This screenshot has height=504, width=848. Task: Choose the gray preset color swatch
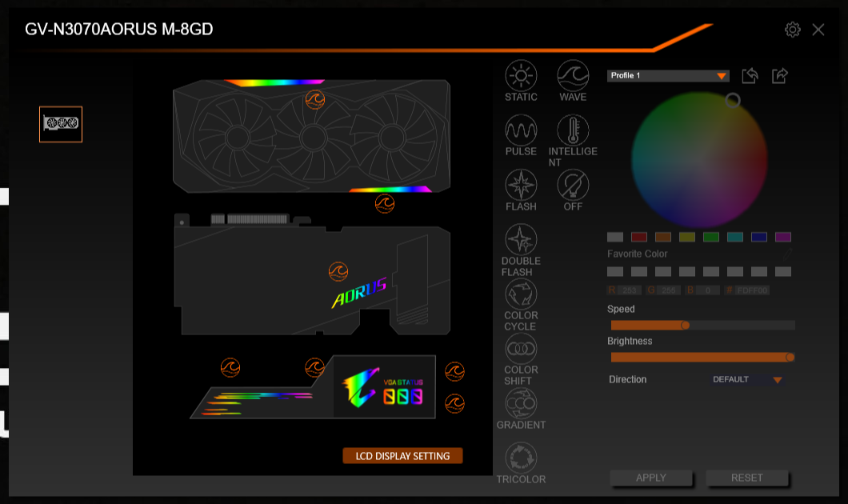coord(615,237)
